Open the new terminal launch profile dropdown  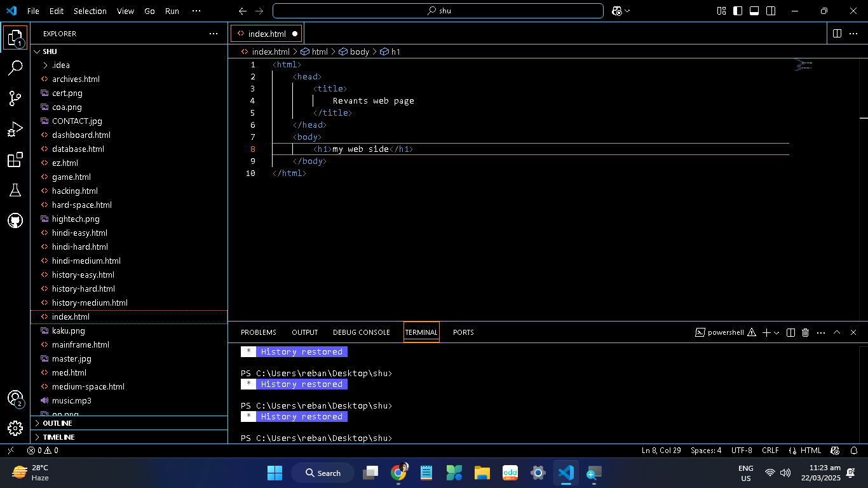click(776, 332)
